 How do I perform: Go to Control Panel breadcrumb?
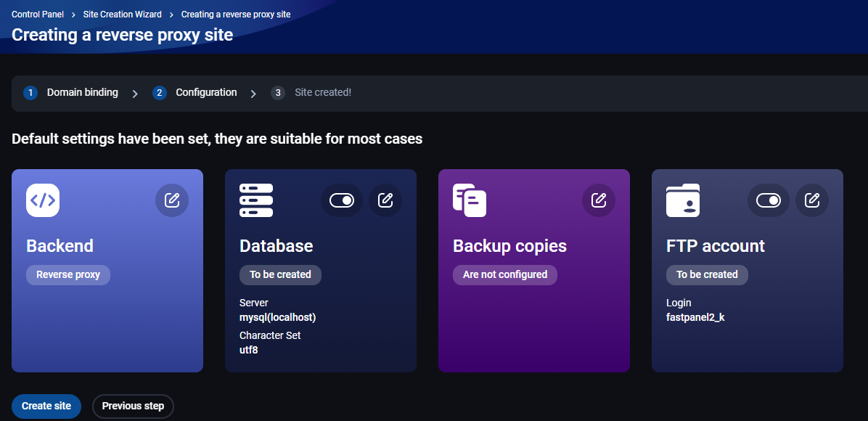click(38, 15)
